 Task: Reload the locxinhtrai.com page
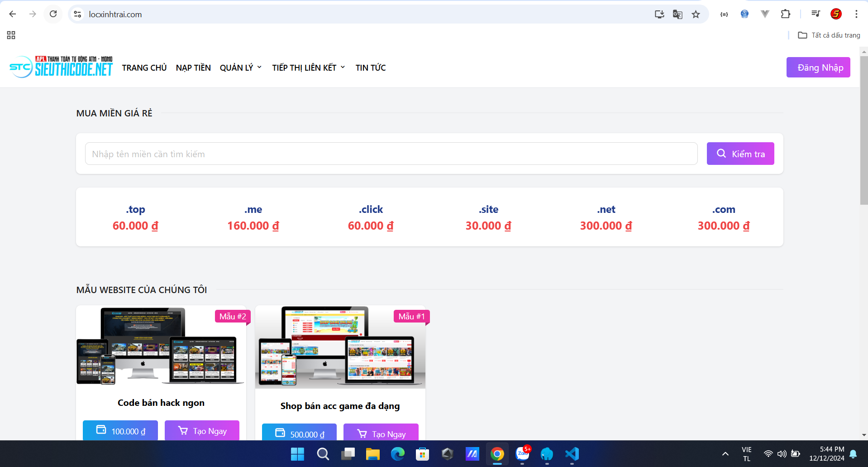pyautogui.click(x=53, y=14)
